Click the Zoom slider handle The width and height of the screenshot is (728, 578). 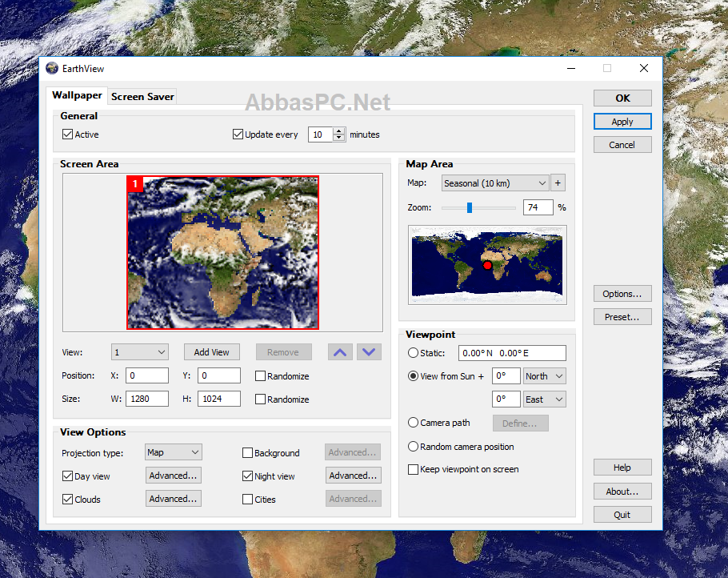[470, 207]
